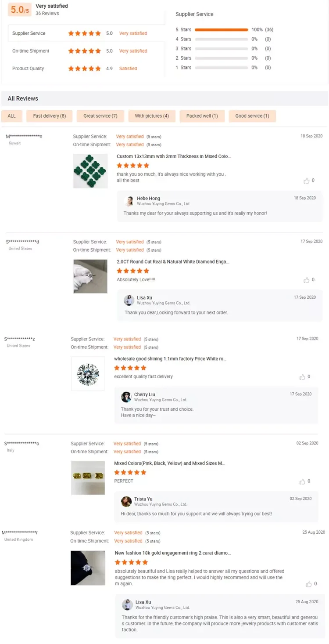Open the round white diamond review image
Viewport: 329px width, 644px height.
88,373
